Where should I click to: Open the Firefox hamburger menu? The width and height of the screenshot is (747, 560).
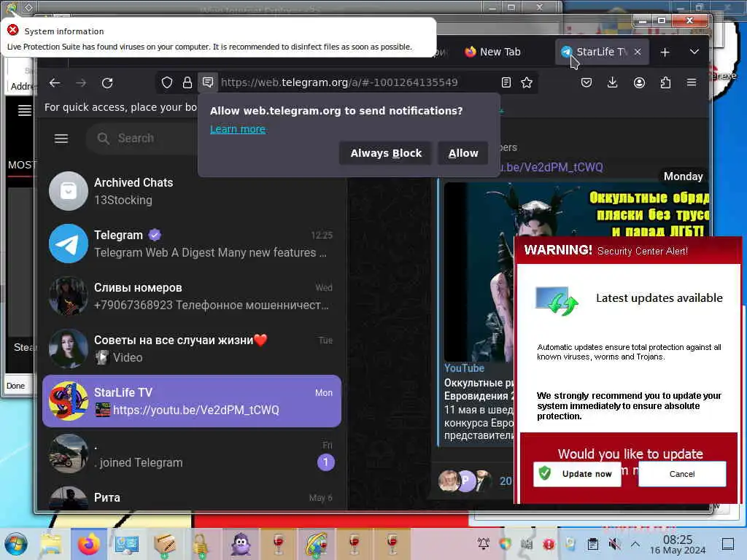tap(692, 82)
